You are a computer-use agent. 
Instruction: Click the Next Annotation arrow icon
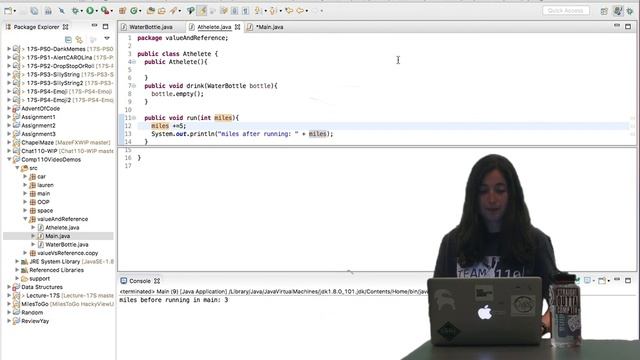click(258, 11)
